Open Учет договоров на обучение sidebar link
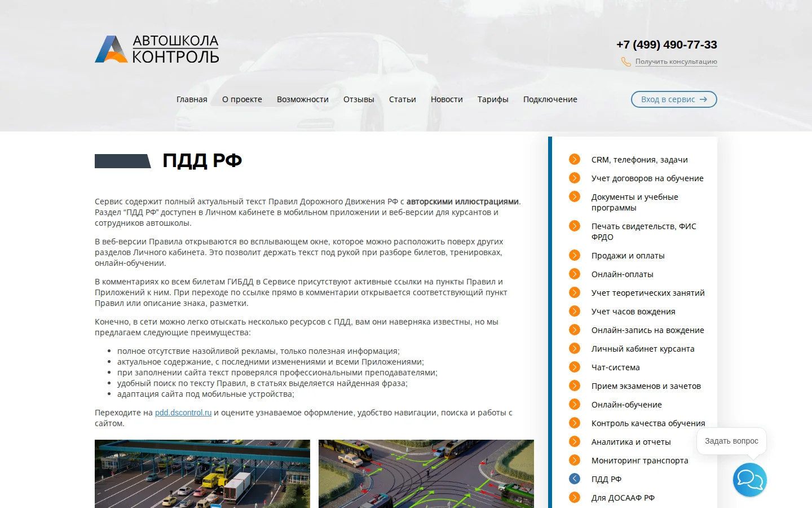Viewport: 812px width, 508px height. 647,178
